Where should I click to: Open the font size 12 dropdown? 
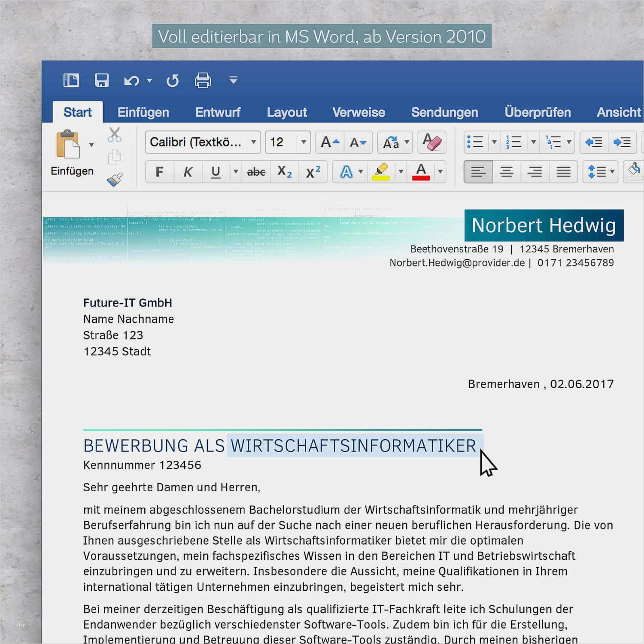tap(304, 142)
